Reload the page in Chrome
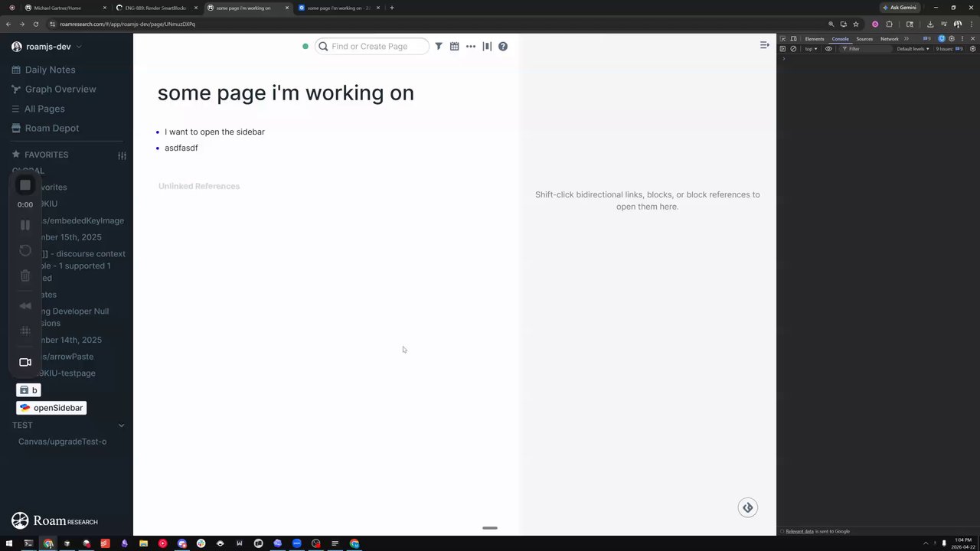This screenshot has width=980, height=551. (x=35, y=24)
